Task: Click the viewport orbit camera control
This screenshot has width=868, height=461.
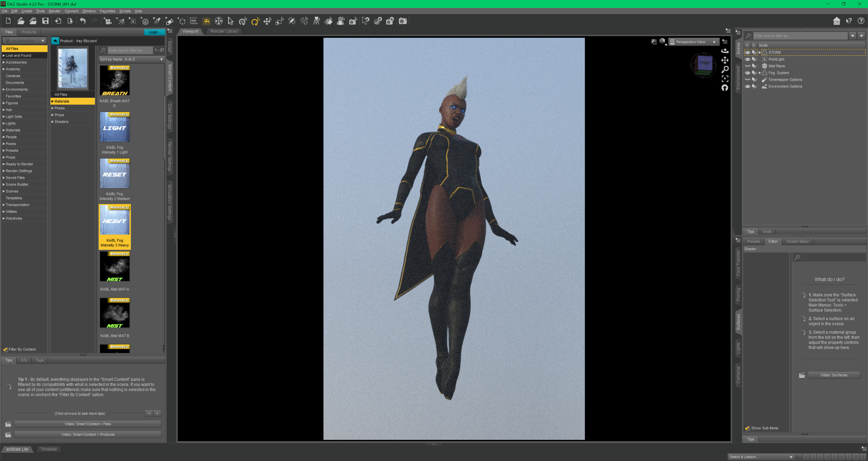Action: pos(725,51)
